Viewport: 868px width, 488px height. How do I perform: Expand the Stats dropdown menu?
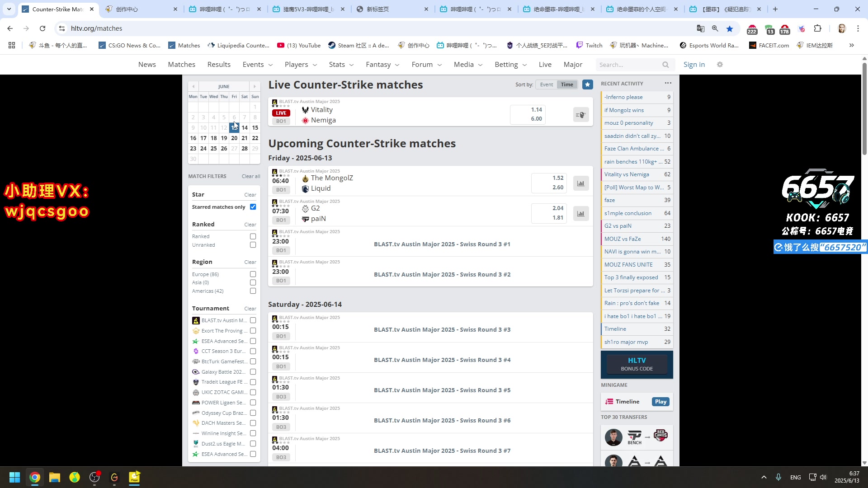[x=341, y=65]
